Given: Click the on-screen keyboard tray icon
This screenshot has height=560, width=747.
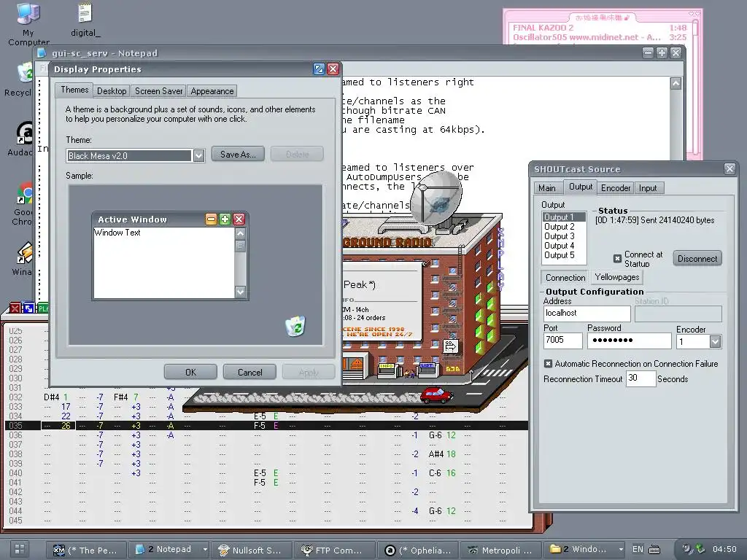Looking at the screenshot, I should pos(654,550).
